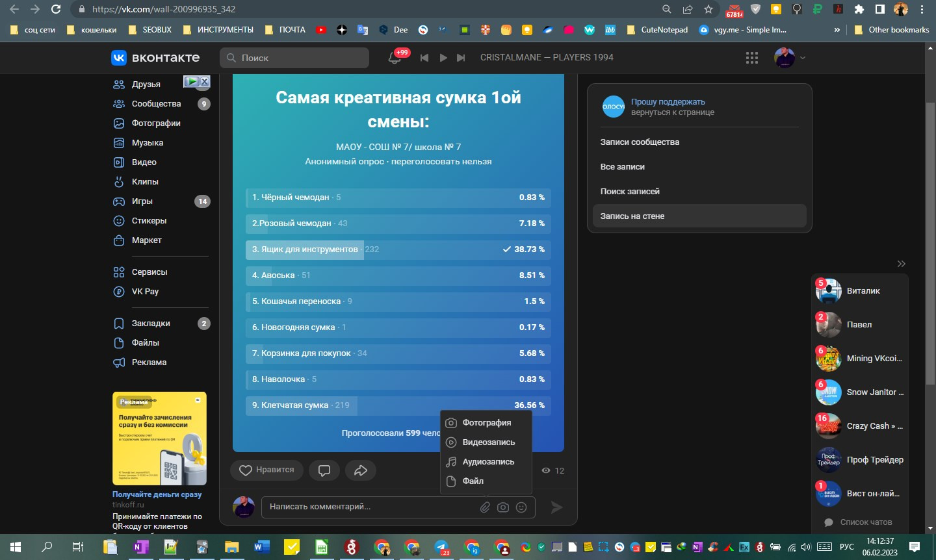The height and width of the screenshot is (560, 936).
Task: Select poll option Кошачья переноска
Action: click(x=398, y=301)
